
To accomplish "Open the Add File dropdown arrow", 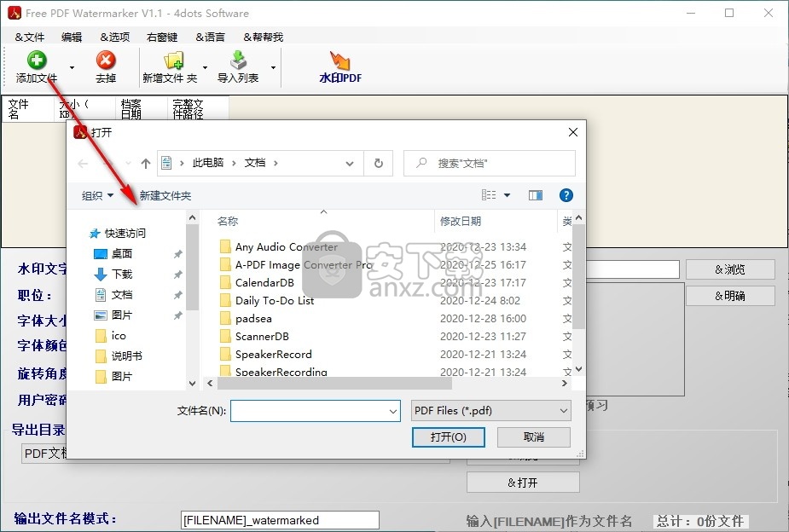I will click(72, 67).
